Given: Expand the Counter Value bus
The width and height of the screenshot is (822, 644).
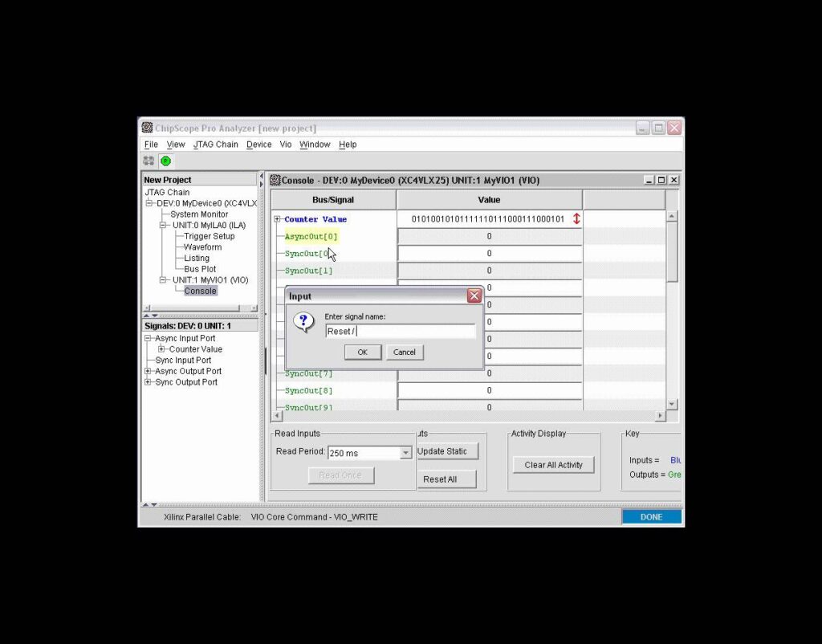Looking at the screenshot, I should pyautogui.click(x=277, y=218).
